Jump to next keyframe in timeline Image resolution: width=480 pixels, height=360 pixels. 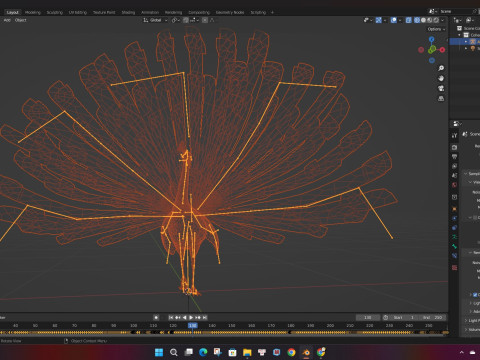198,317
